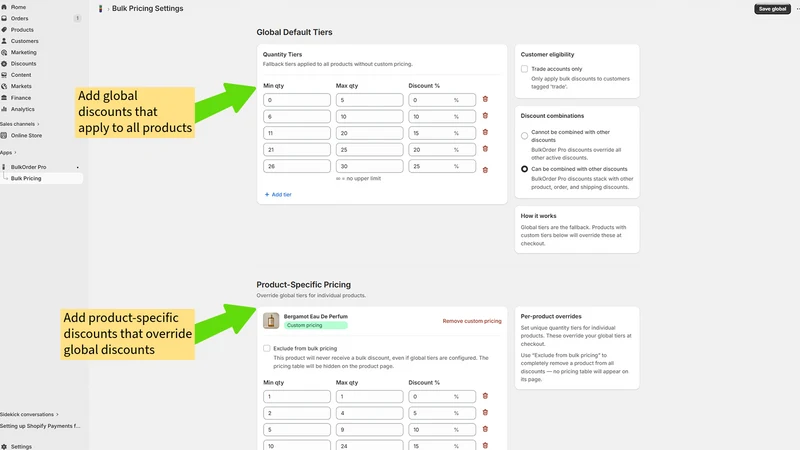Click global Max qty field showing 10
Viewport: 800px width, 450px height.
coord(369,116)
